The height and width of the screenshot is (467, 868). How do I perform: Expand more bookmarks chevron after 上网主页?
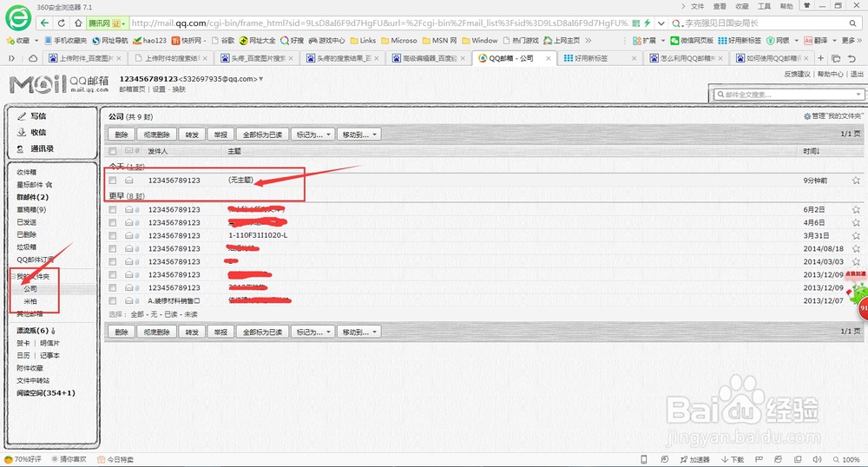point(589,41)
